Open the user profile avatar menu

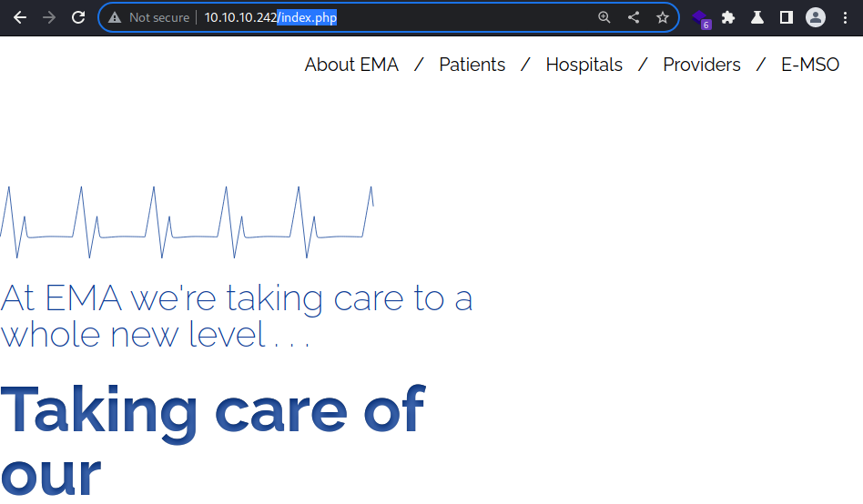816,17
